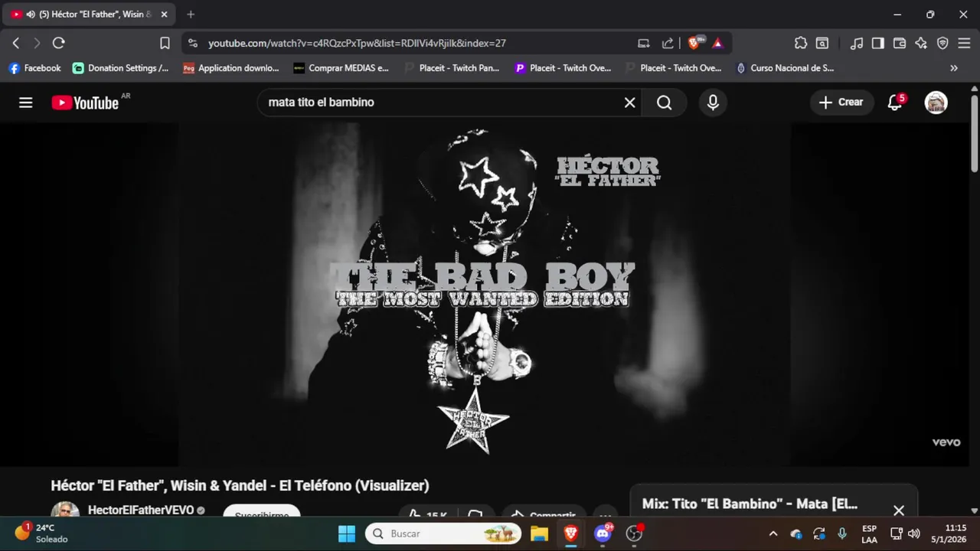Image resolution: width=980 pixels, height=551 pixels.
Task: Share this page from the address bar
Action: click(668, 44)
